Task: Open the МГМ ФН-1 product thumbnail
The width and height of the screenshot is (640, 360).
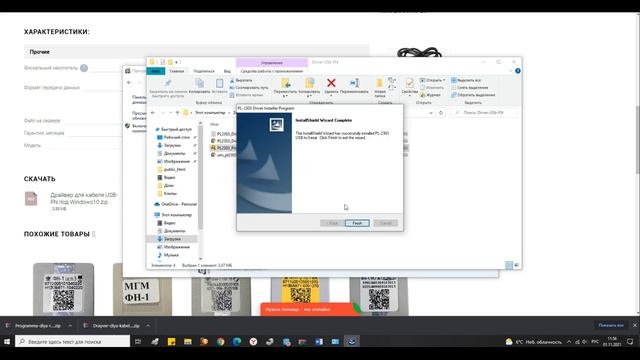Action: tap(142, 289)
